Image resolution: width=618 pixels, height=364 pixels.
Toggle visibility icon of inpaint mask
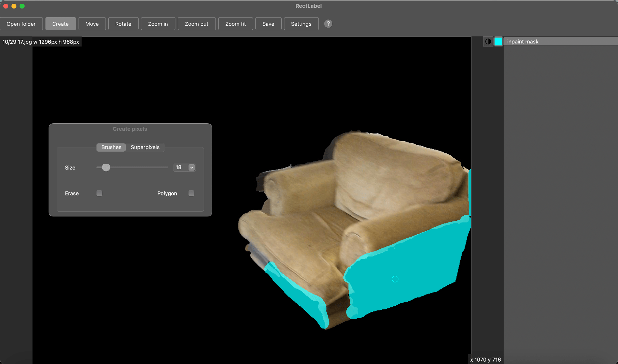click(488, 41)
